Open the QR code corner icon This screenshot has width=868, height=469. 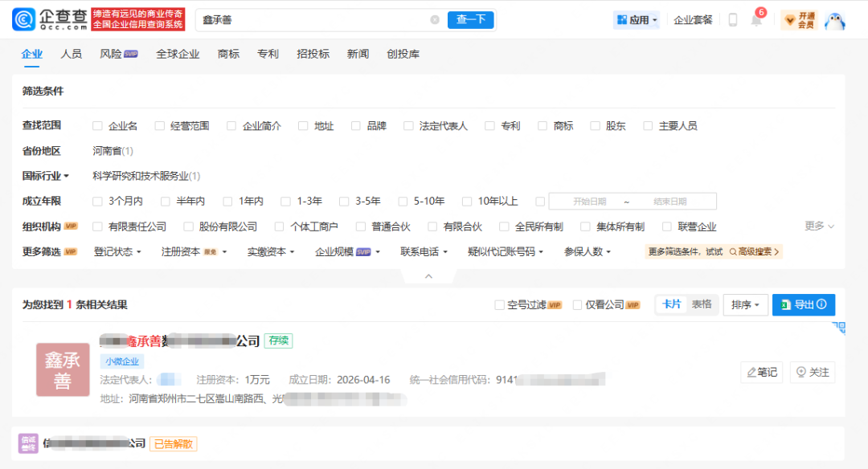point(839,328)
